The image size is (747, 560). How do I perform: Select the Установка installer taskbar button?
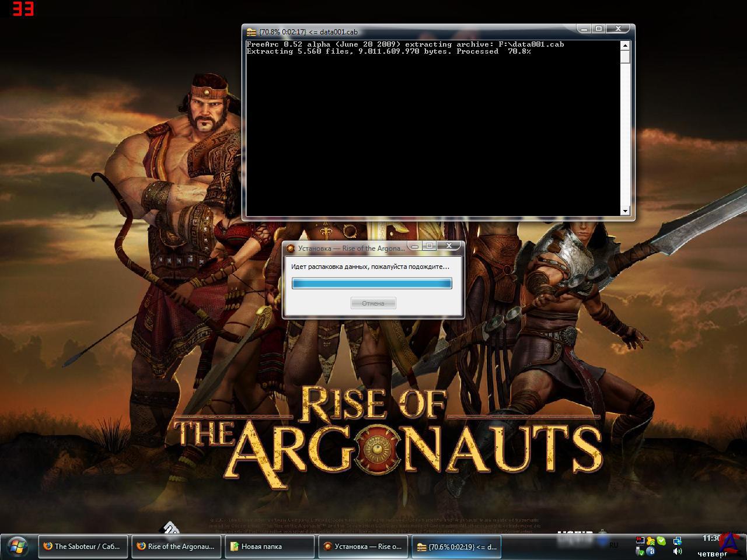click(362, 547)
